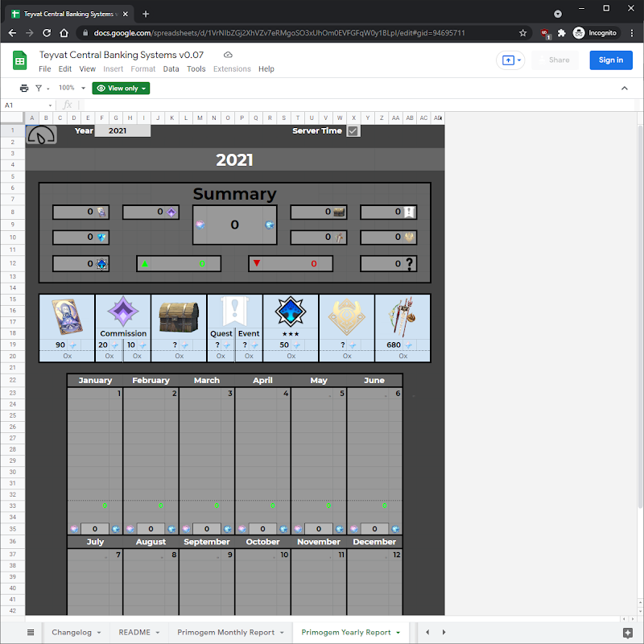Viewport: 644px width, 644px height.
Task: Open Primogem Yearly Report tab arrow
Action: coord(398,633)
